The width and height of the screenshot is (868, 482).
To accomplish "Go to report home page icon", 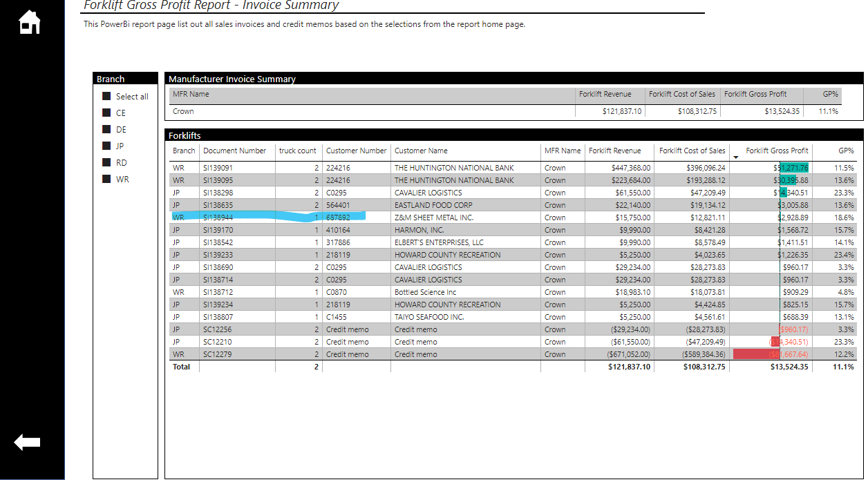I will point(29,22).
